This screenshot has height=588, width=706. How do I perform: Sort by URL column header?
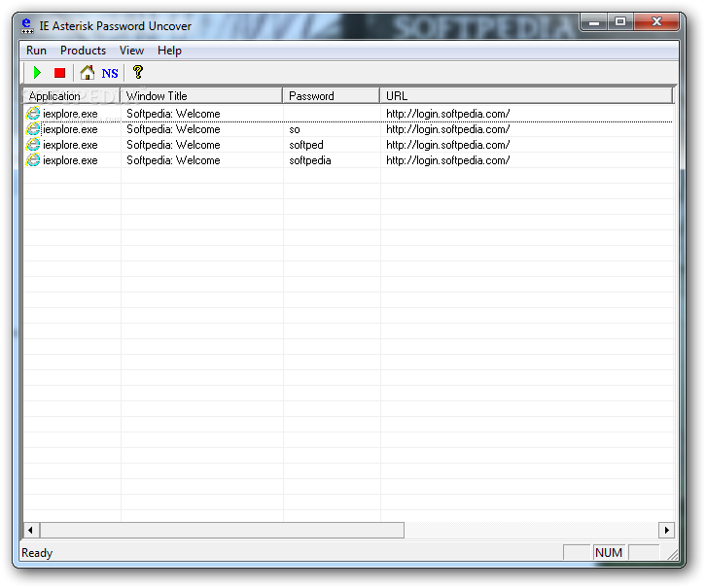tap(526, 96)
